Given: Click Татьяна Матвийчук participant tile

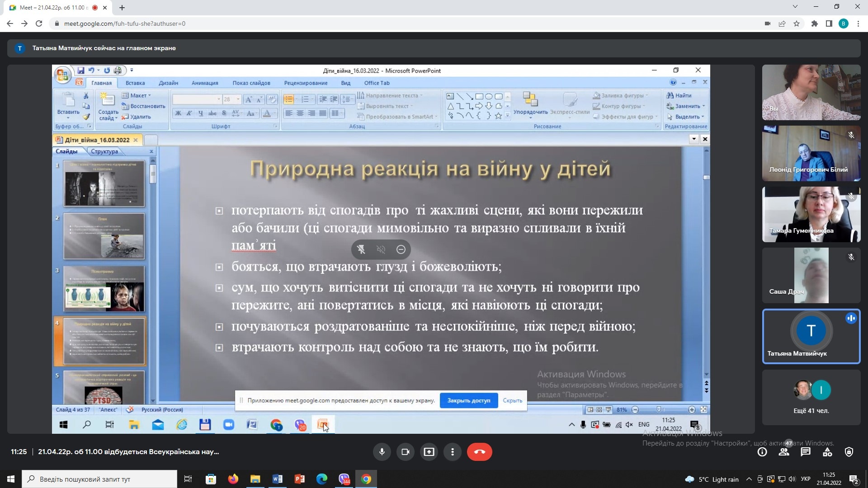Looking at the screenshot, I should (x=811, y=337).
